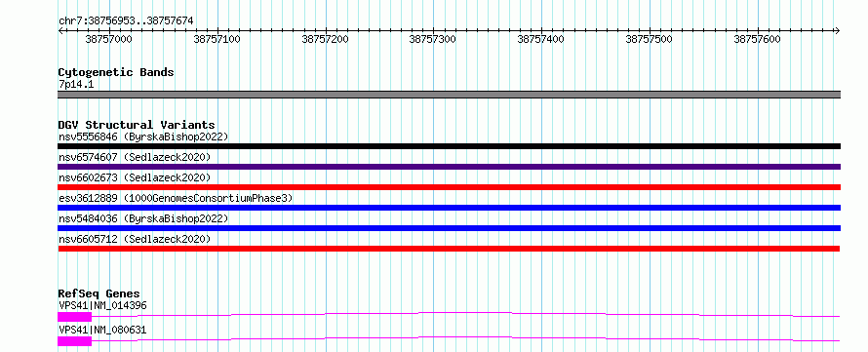Click the red nsv6605712 variant bar
868x352 pixels.
coord(449,249)
